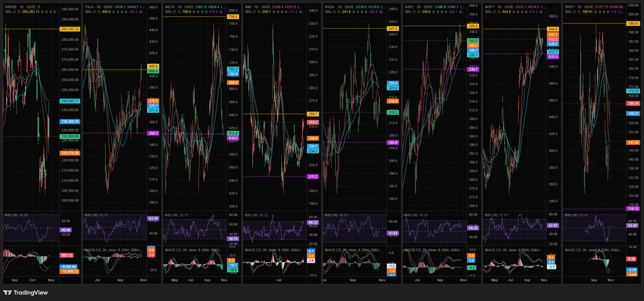Open the META symbol title

click(170, 7)
